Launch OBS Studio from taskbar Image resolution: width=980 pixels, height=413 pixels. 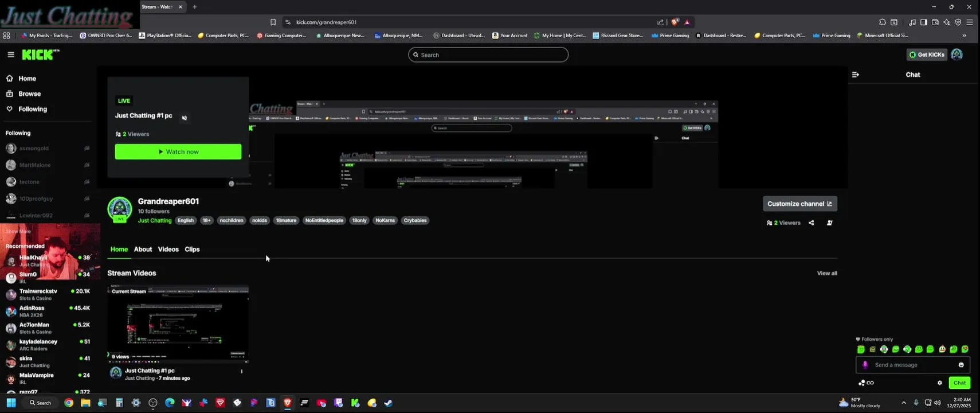pyautogui.click(x=152, y=403)
